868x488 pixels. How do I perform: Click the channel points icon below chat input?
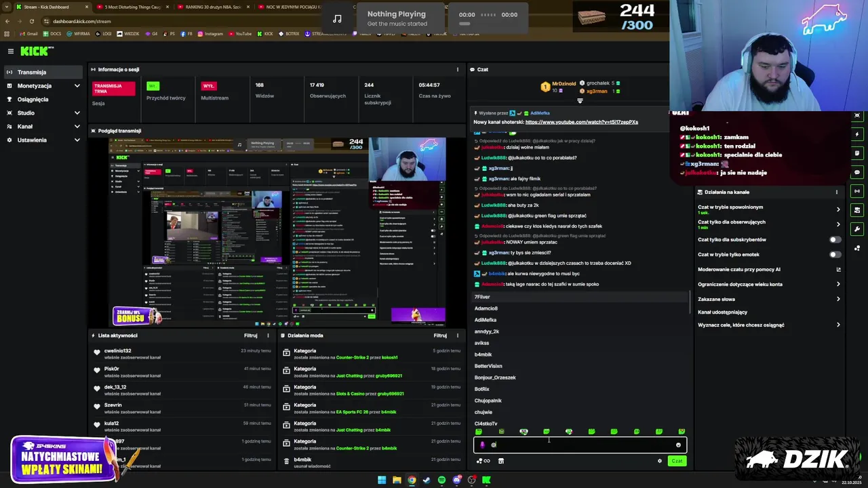click(x=483, y=461)
